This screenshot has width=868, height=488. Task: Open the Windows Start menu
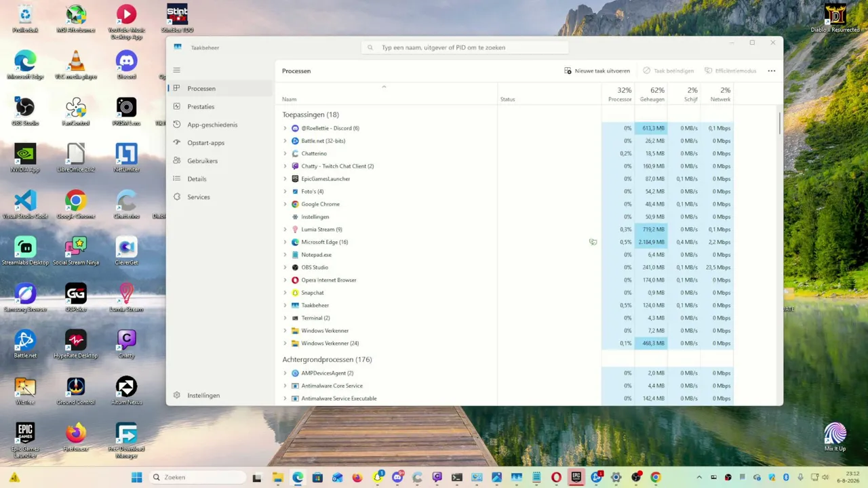pos(136,477)
